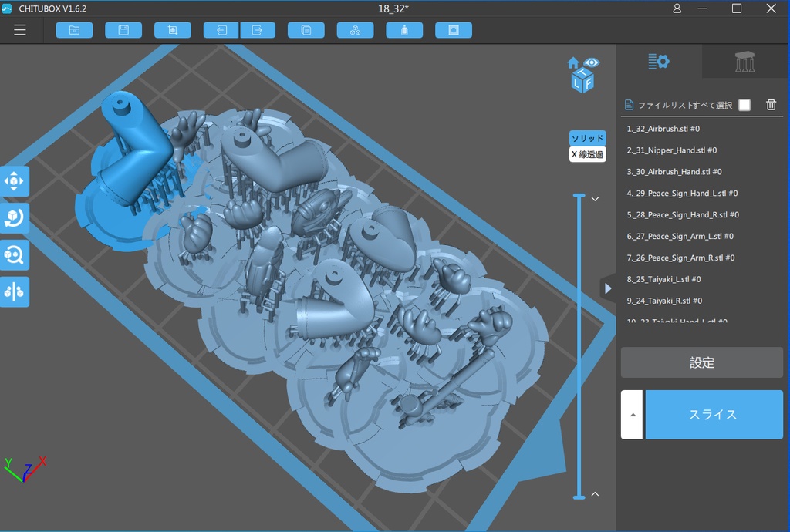Click the user account icon in title bar
Viewport: 790px width, 532px height.
point(677,8)
